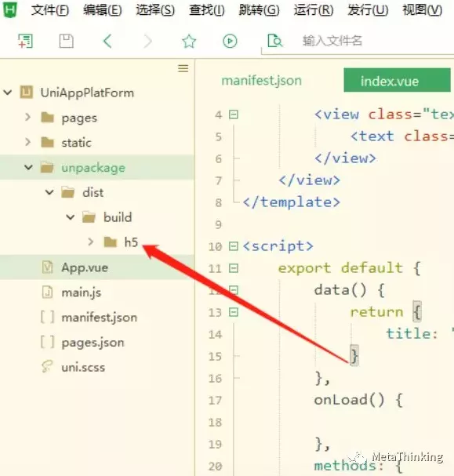The image size is (454, 476).
Task: Select the build folder
Action: (x=118, y=217)
